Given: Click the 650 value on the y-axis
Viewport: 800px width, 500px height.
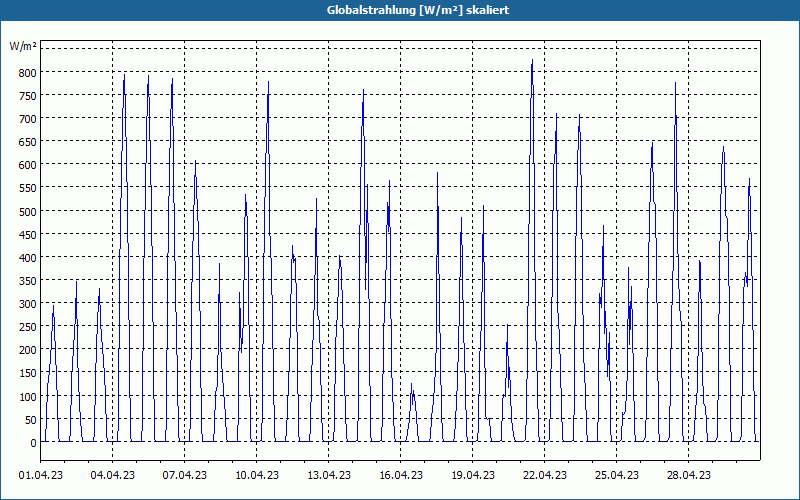Looking at the screenshot, I should click(x=28, y=142).
